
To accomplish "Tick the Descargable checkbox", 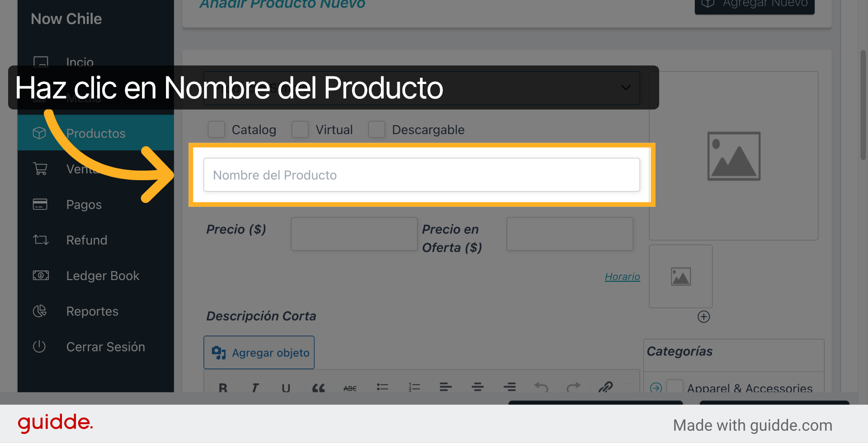I will pyautogui.click(x=377, y=130).
